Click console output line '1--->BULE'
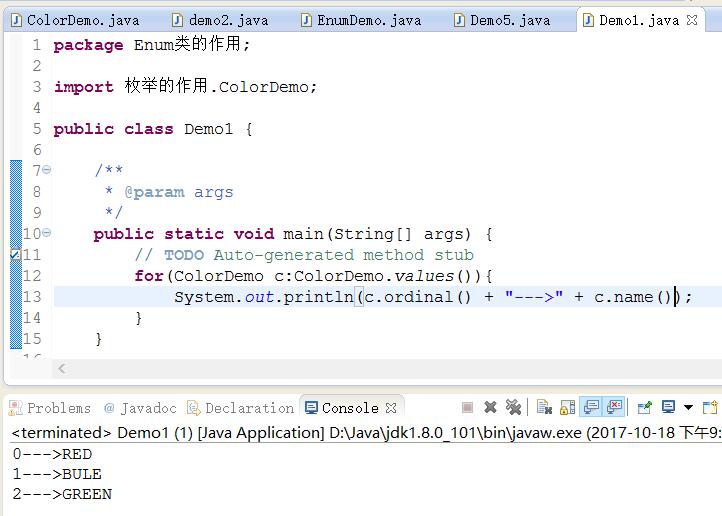The image size is (722, 516). pos(57,474)
